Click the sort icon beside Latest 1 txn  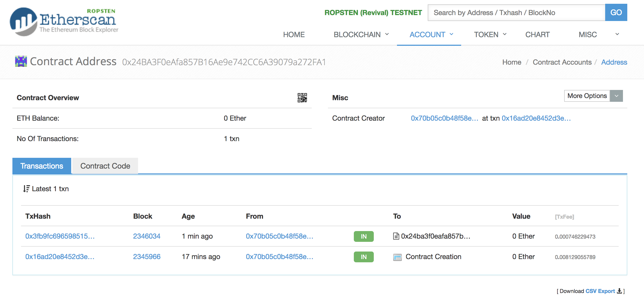26,189
